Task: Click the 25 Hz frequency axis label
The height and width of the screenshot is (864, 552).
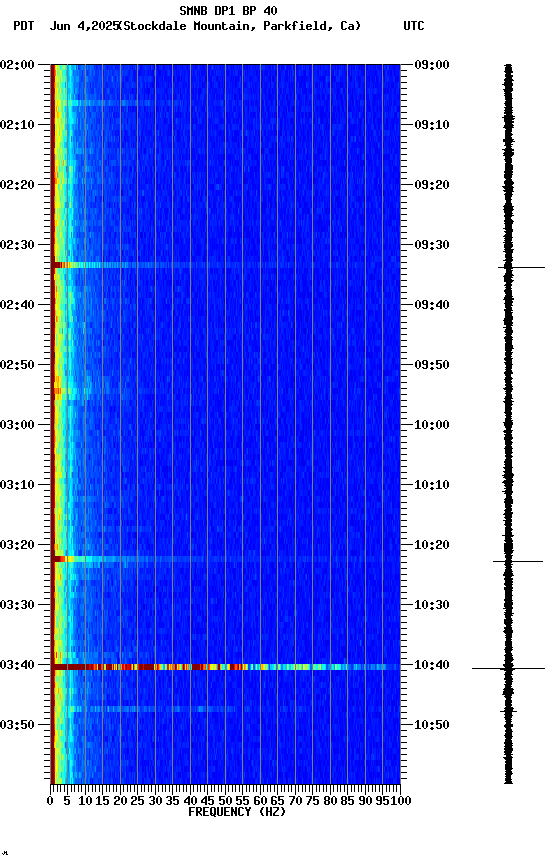Action: pos(137,801)
